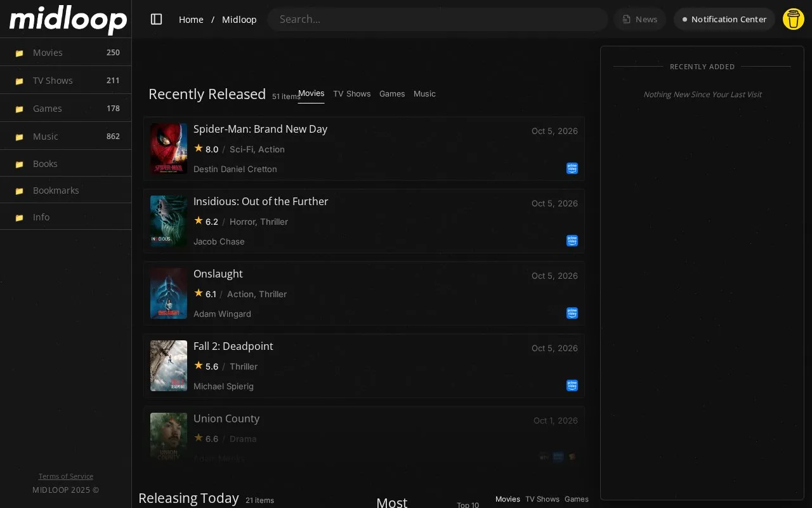Viewport: 812px width, 508px height.
Task: Click the midloop logo
Action: coord(68,19)
